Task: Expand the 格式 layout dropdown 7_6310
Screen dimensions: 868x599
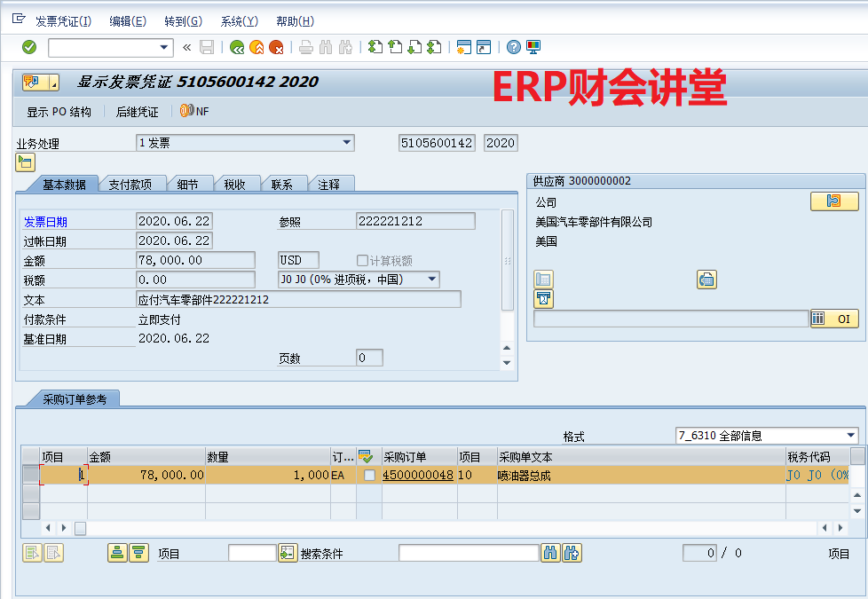Action: coord(851,436)
